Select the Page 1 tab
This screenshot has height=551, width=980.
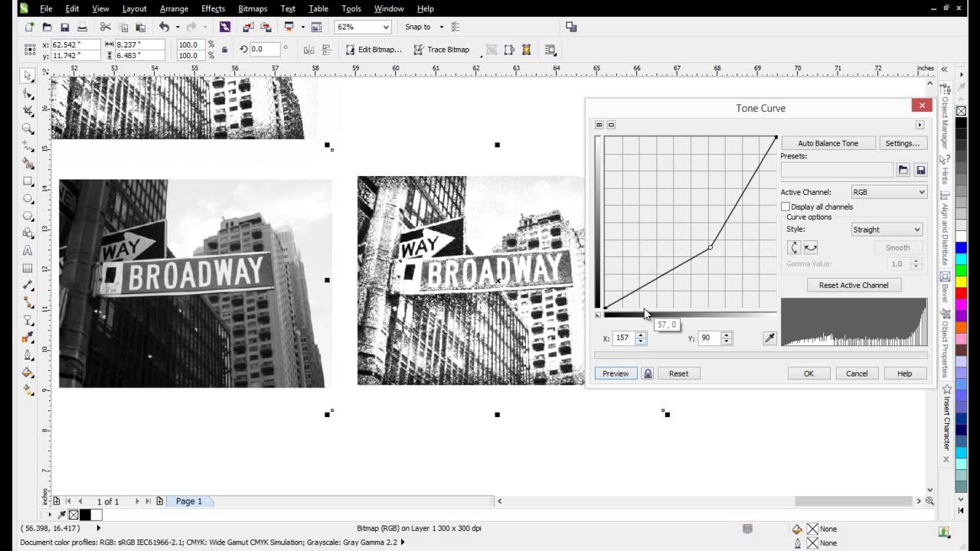coord(189,501)
